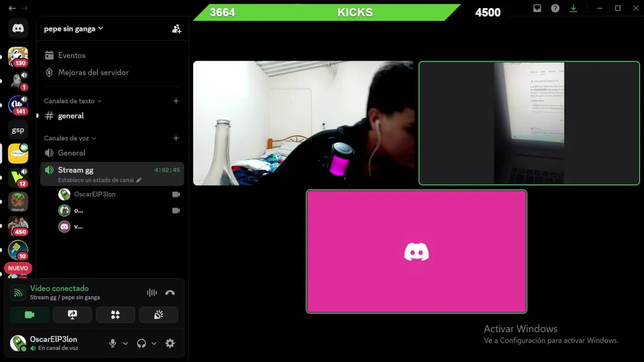Add a new voice channel
This screenshot has width=644, height=362.
coord(176,138)
